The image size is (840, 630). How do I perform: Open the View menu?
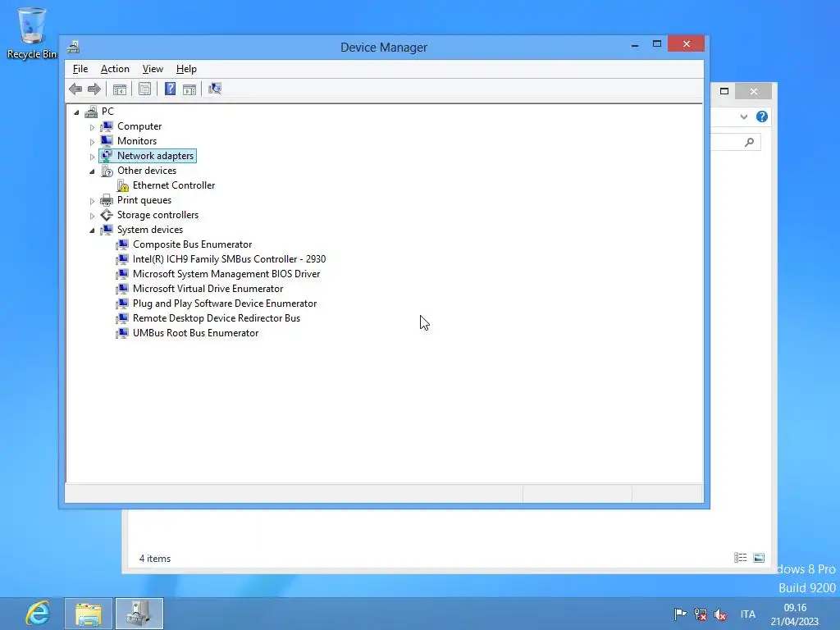pos(153,69)
